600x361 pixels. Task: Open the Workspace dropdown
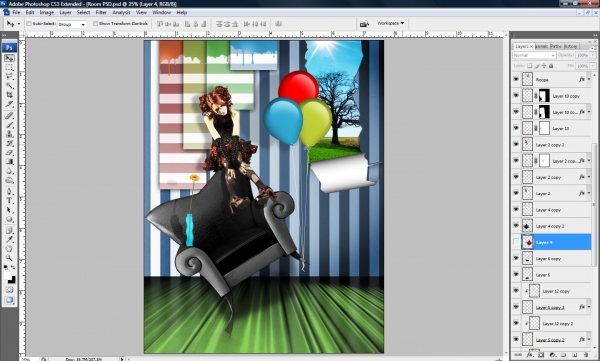click(x=390, y=23)
